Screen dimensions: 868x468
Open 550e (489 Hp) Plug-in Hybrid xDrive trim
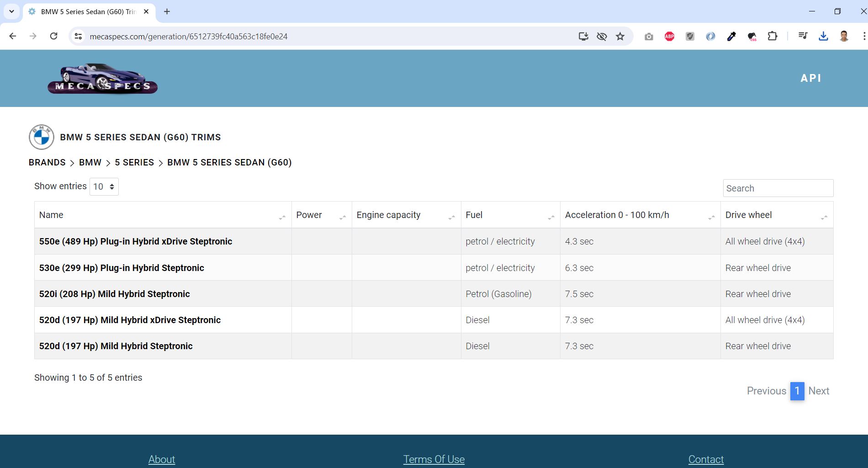(x=136, y=241)
